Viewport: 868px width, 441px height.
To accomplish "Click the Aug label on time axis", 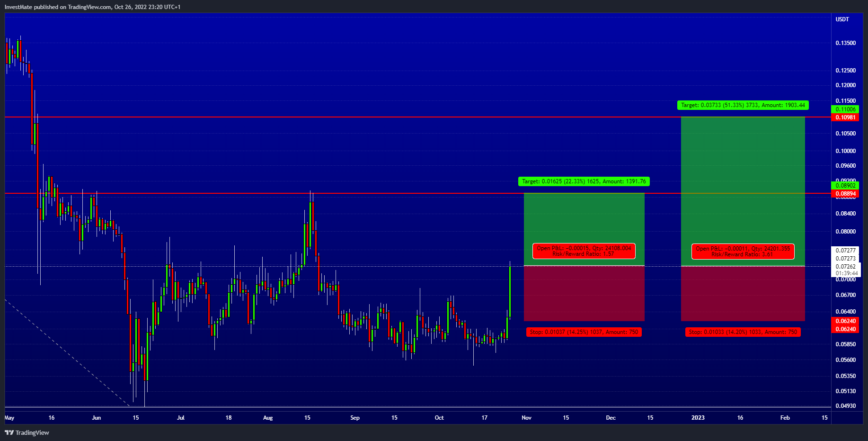I will 268,418.
